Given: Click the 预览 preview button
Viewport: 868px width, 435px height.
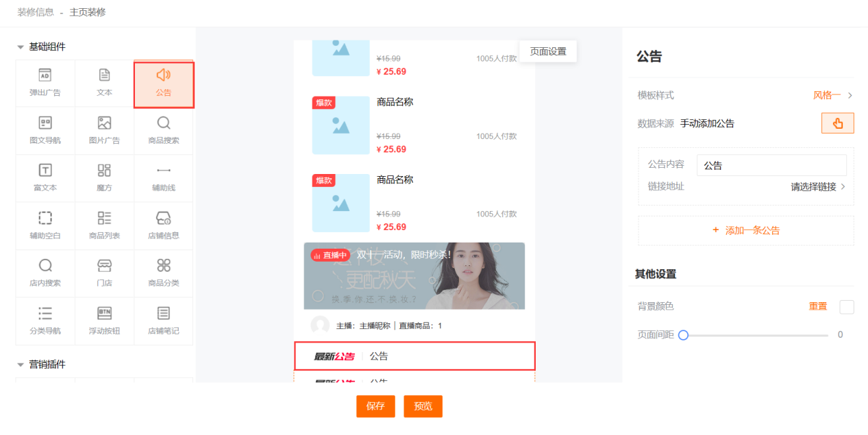Looking at the screenshot, I should pos(423,406).
